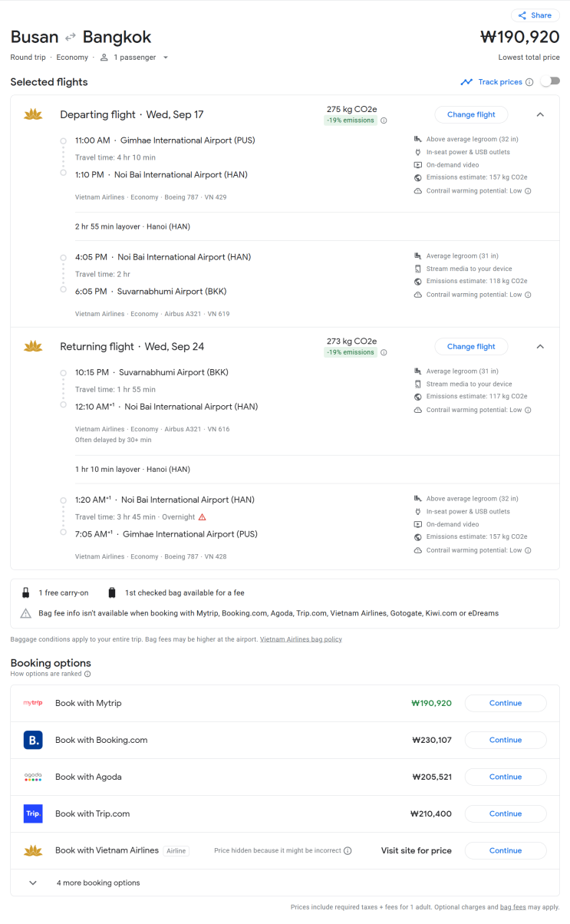Open the Vietnam Airlines bag policy link

coord(301,639)
